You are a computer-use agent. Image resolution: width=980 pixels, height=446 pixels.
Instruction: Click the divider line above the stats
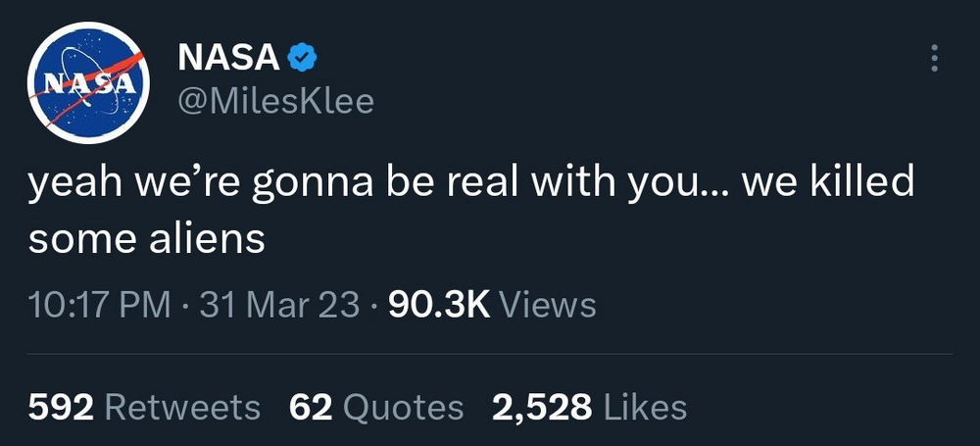[490, 354]
